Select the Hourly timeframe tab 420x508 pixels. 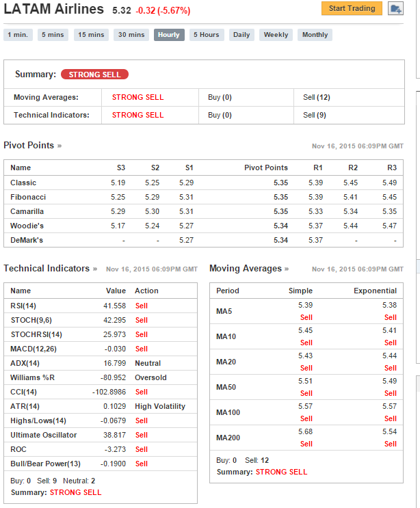point(169,35)
